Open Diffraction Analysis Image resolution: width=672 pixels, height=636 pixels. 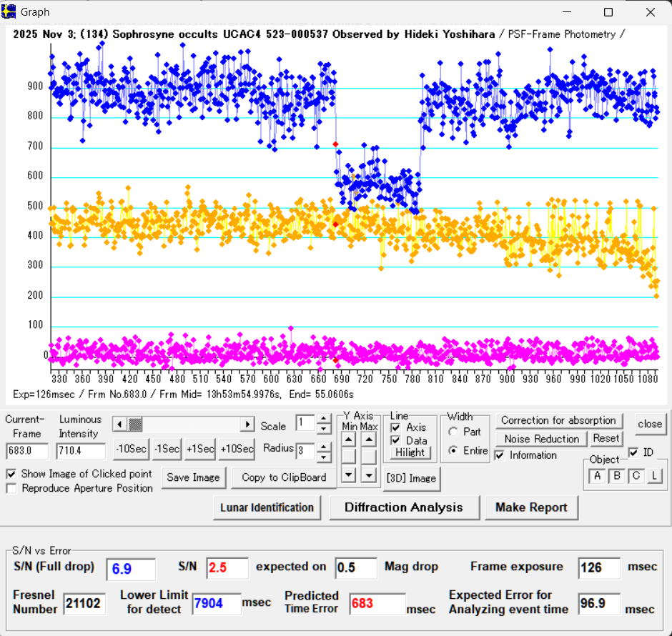coord(403,507)
